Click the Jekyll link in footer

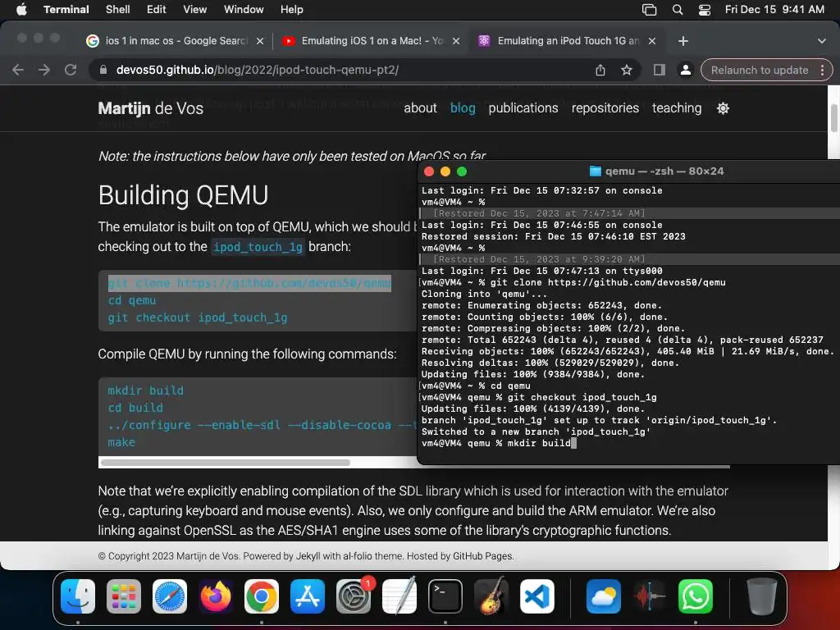(x=308, y=556)
